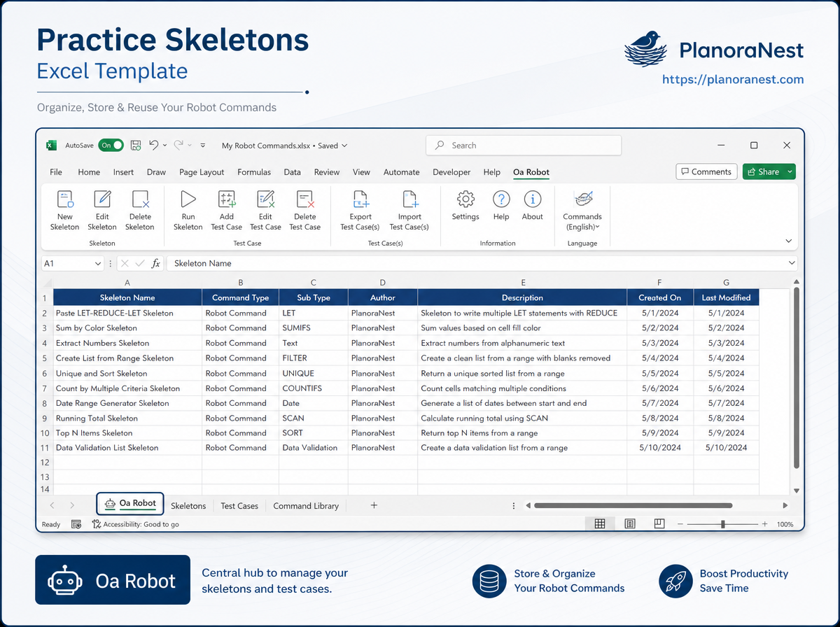Switch to Page Break Preview icon
The width and height of the screenshot is (840, 627).
click(x=659, y=524)
